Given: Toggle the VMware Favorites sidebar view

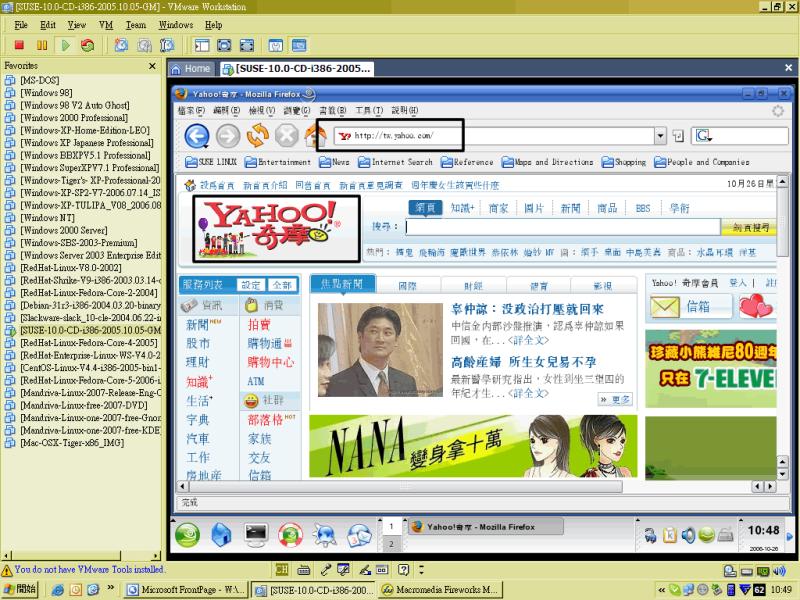Looking at the screenshot, I should tap(202, 45).
